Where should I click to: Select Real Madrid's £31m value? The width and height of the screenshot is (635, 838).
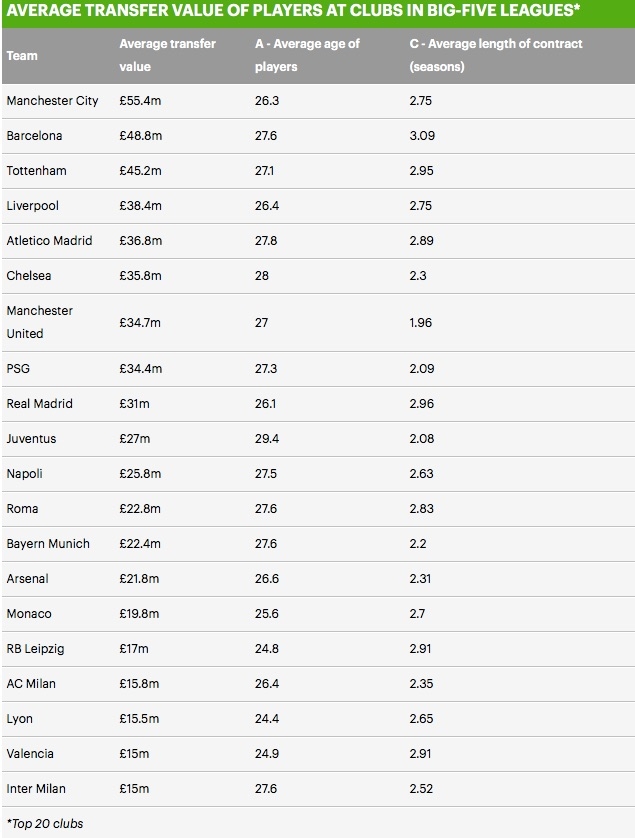[134, 404]
